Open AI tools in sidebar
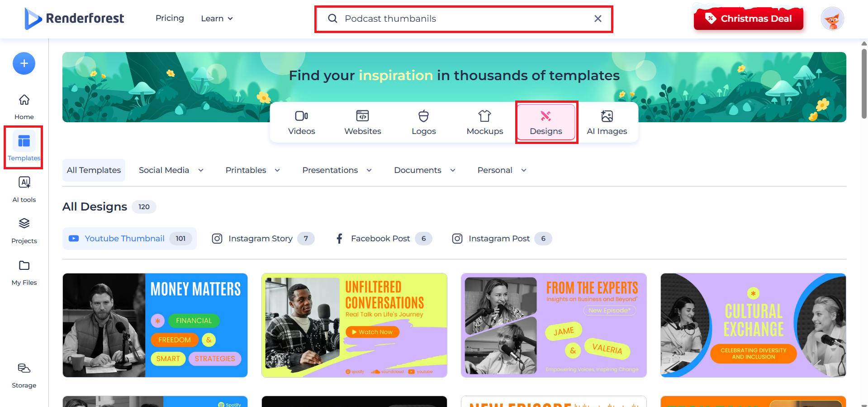 point(24,189)
